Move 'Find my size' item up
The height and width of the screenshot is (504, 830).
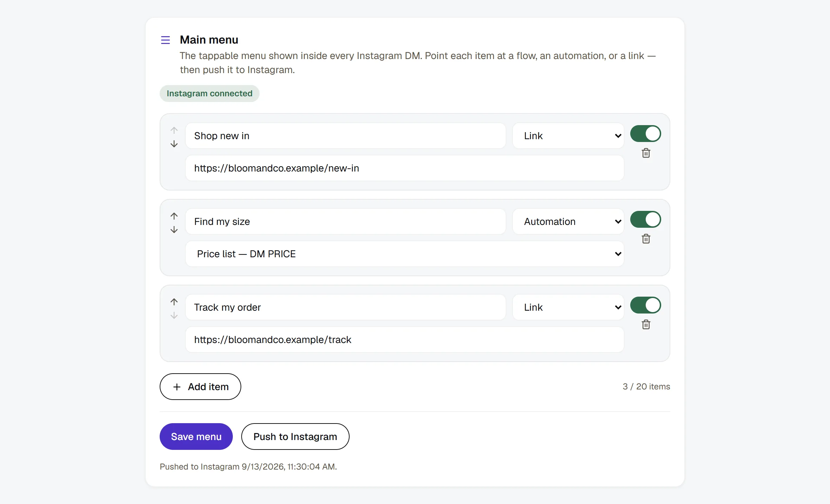click(174, 216)
